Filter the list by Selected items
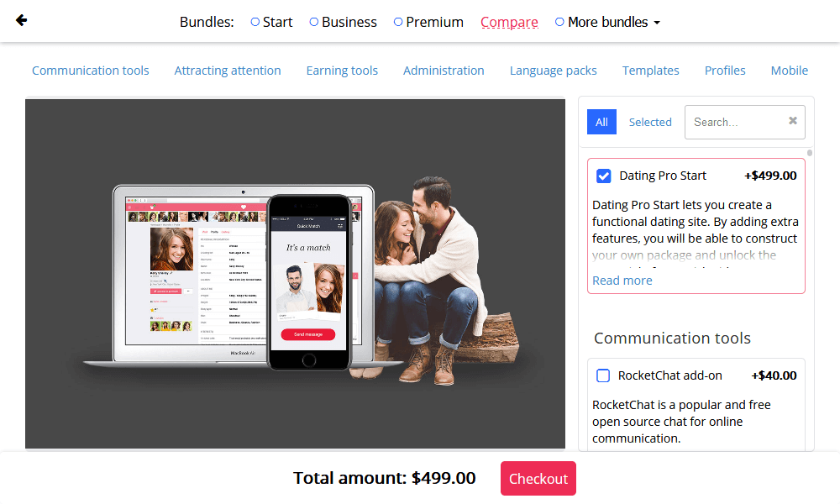Image resolution: width=840 pixels, height=504 pixels. click(650, 122)
